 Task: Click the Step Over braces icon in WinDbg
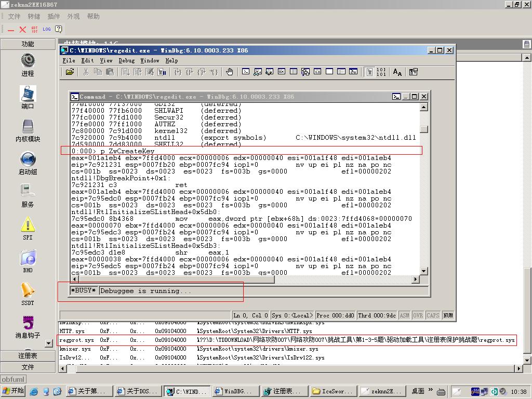[189, 72]
